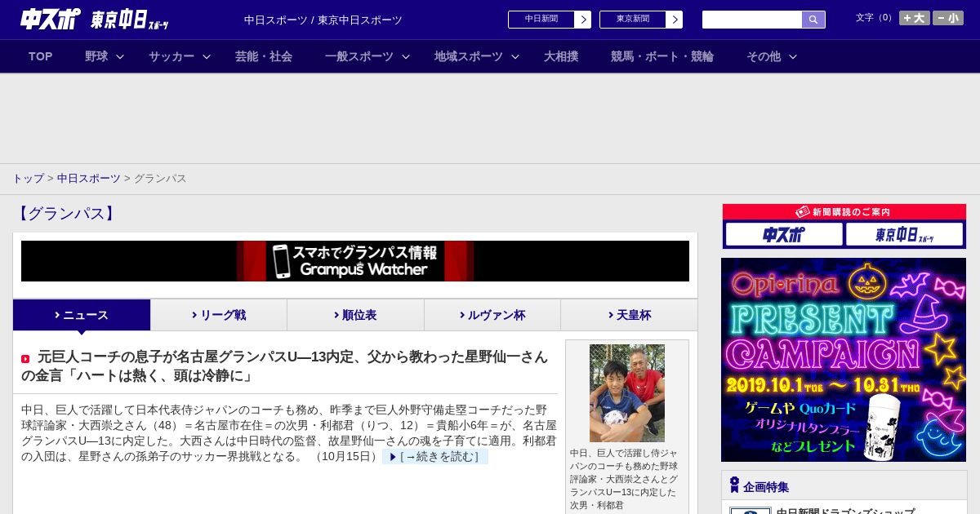
Task: Click the magnifier search button
Action: (813, 20)
